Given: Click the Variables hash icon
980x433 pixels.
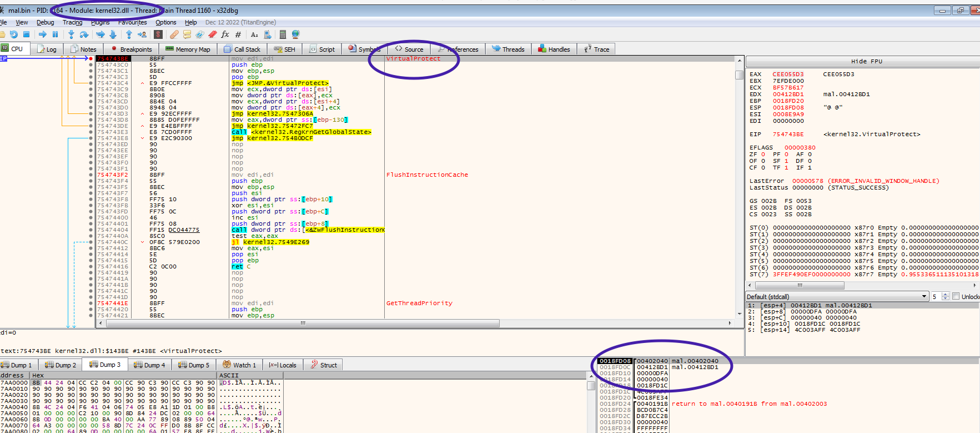Looking at the screenshot, I should (238, 34).
